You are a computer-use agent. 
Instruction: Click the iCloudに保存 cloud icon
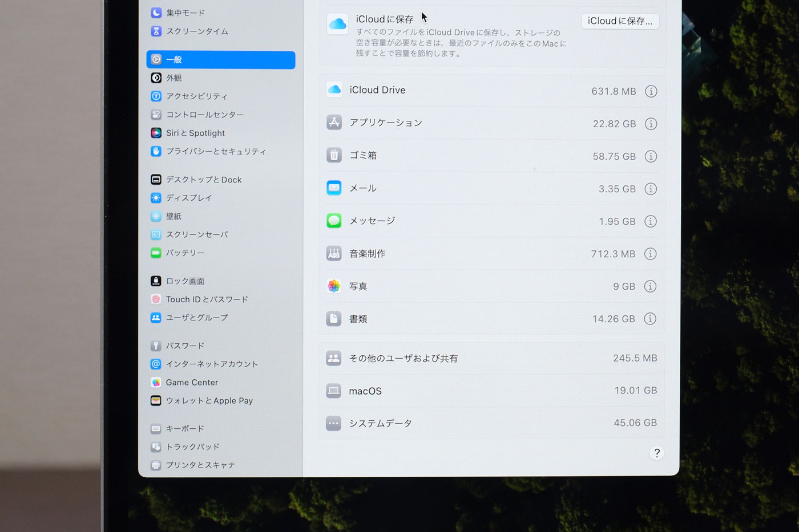point(337,24)
